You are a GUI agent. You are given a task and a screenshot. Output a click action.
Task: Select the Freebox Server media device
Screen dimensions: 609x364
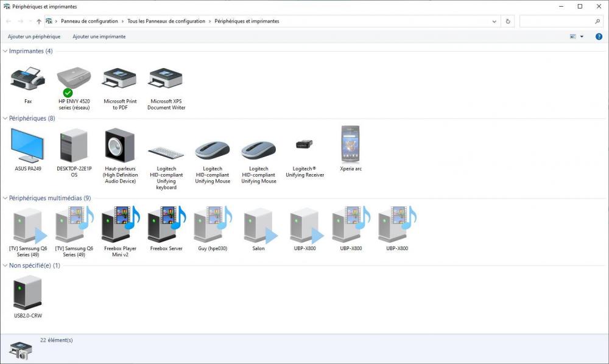(166, 225)
